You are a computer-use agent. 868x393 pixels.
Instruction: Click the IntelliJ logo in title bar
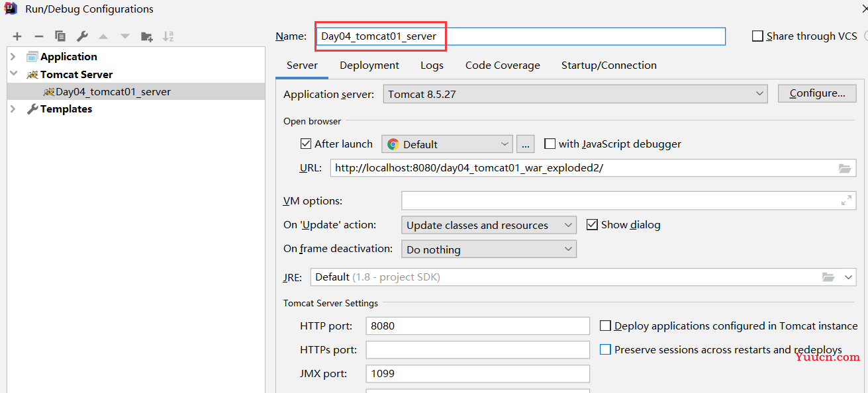[11, 9]
